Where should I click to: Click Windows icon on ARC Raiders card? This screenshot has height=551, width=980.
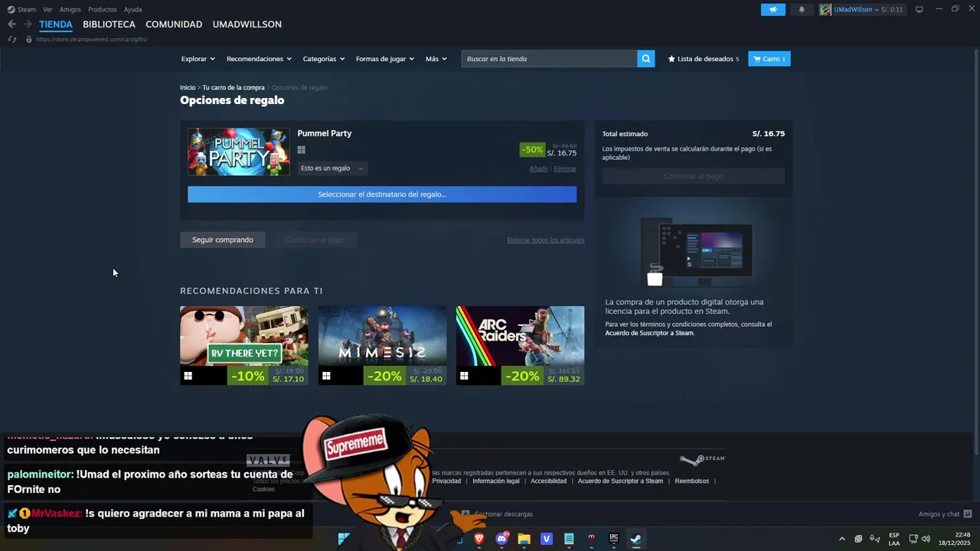pyautogui.click(x=464, y=376)
